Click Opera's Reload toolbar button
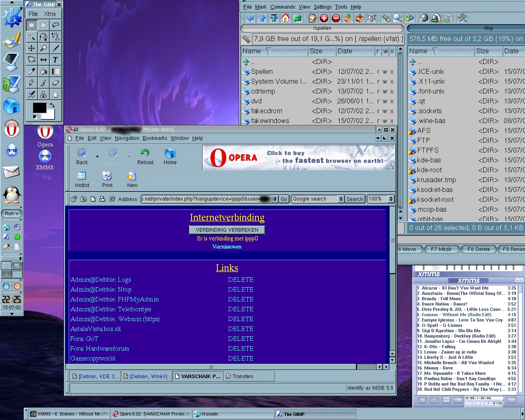This screenshot has width=525, height=420. (x=145, y=157)
